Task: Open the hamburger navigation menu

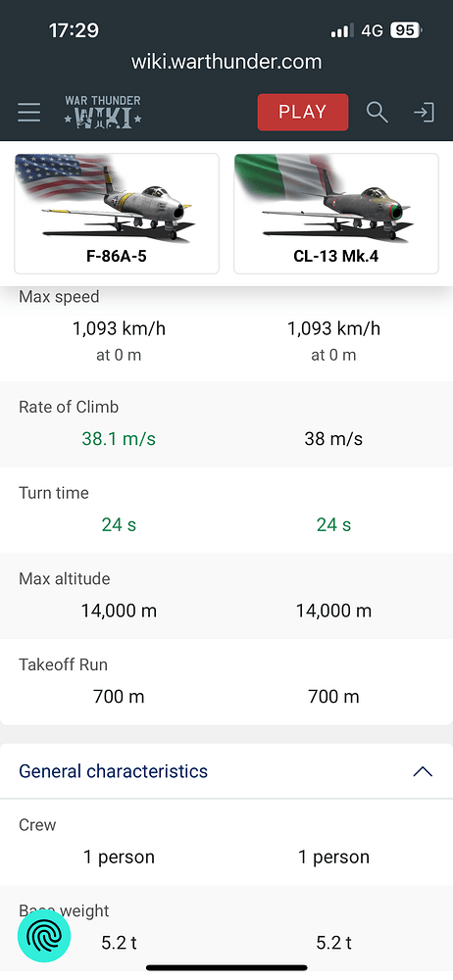Action: (28, 113)
